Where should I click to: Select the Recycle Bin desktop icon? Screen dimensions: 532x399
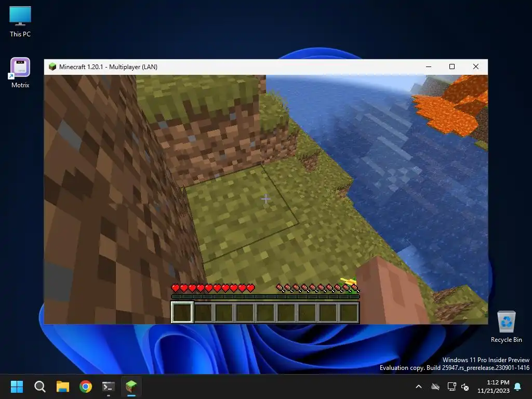click(x=506, y=327)
